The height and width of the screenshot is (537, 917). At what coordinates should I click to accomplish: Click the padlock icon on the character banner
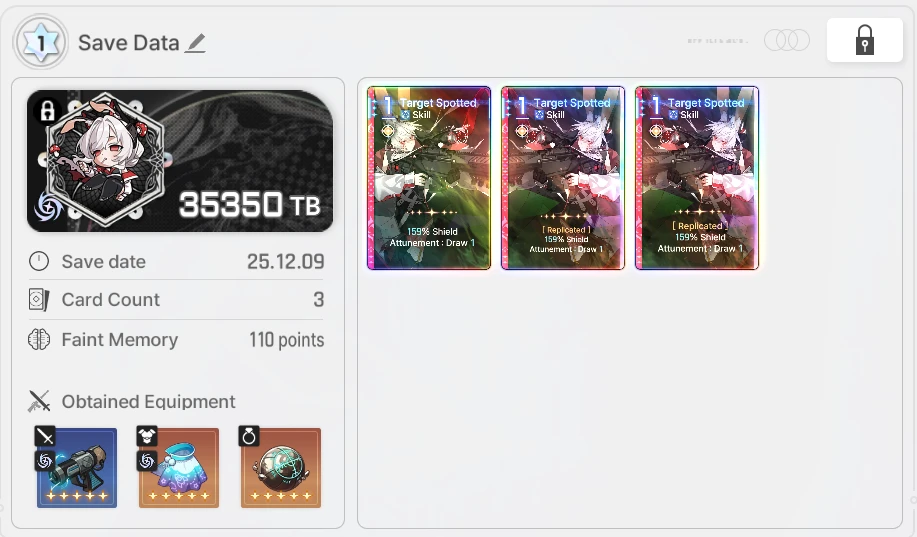[x=47, y=110]
